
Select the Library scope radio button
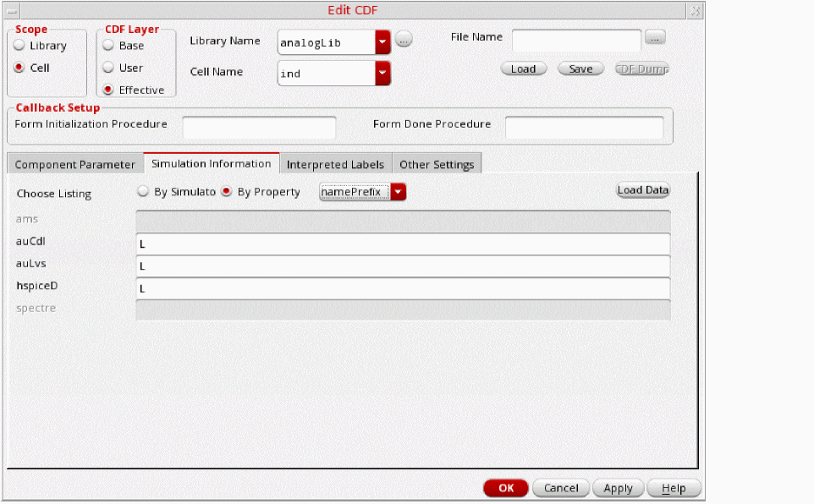19,45
